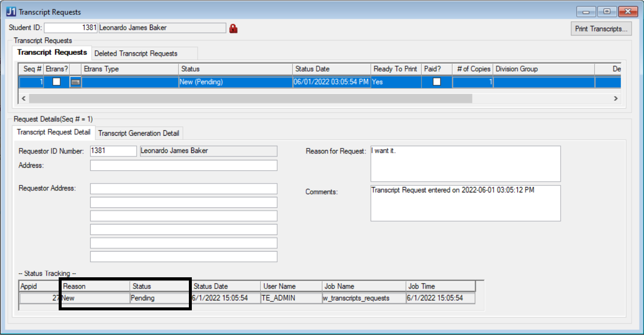
Task: Click the horizontal scrollbar thumb in grid
Action: [x=250, y=99]
